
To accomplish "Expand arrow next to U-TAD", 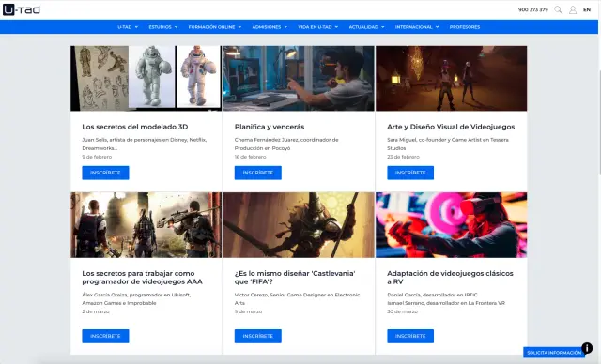I will 136,27.
